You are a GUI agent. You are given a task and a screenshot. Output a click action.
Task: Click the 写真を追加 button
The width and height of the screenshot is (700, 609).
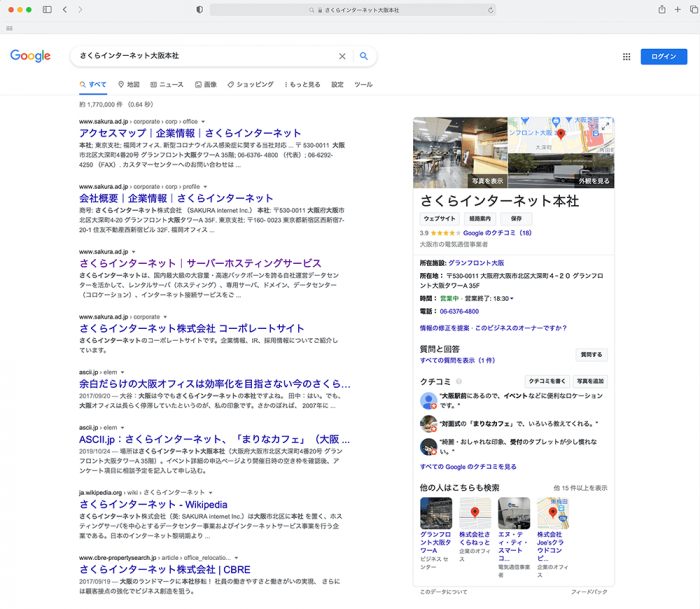pos(590,381)
